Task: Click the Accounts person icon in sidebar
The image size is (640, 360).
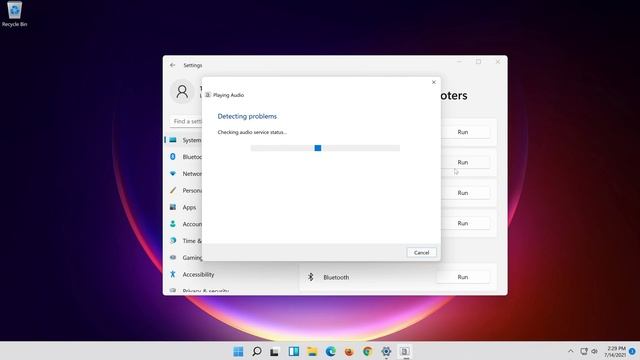Action: pyautogui.click(x=173, y=224)
